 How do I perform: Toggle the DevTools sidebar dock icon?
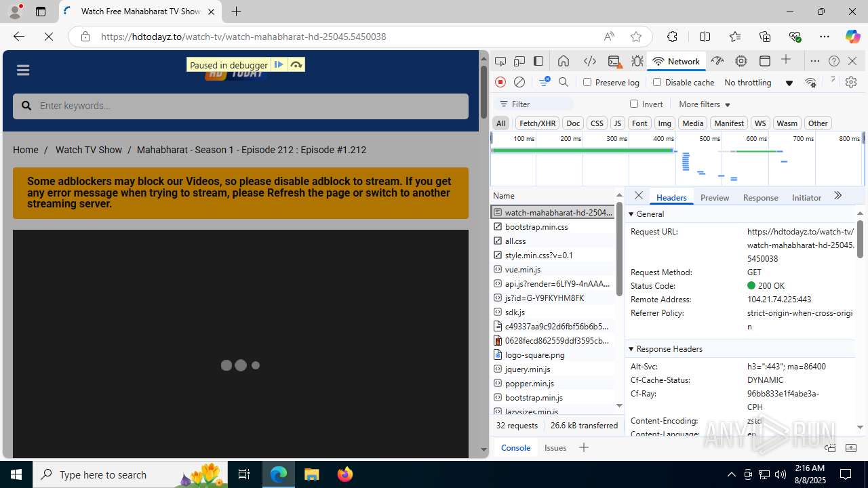point(538,61)
